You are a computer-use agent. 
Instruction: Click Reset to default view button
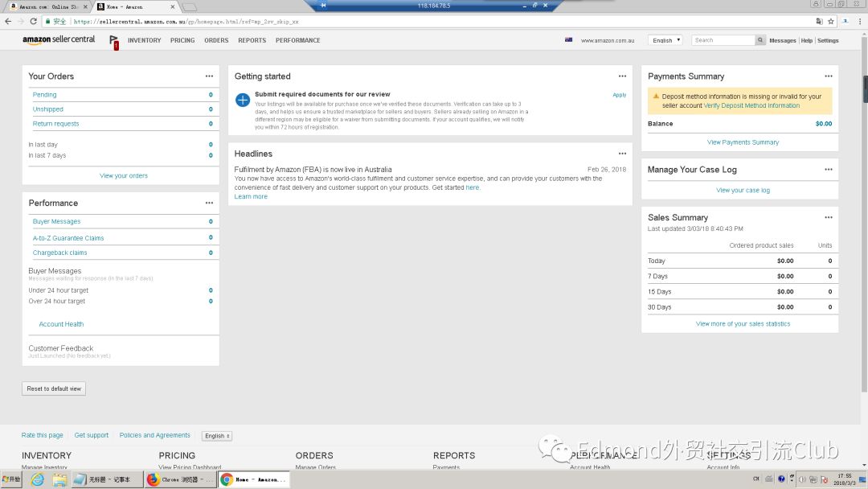click(x=54, y=388)
